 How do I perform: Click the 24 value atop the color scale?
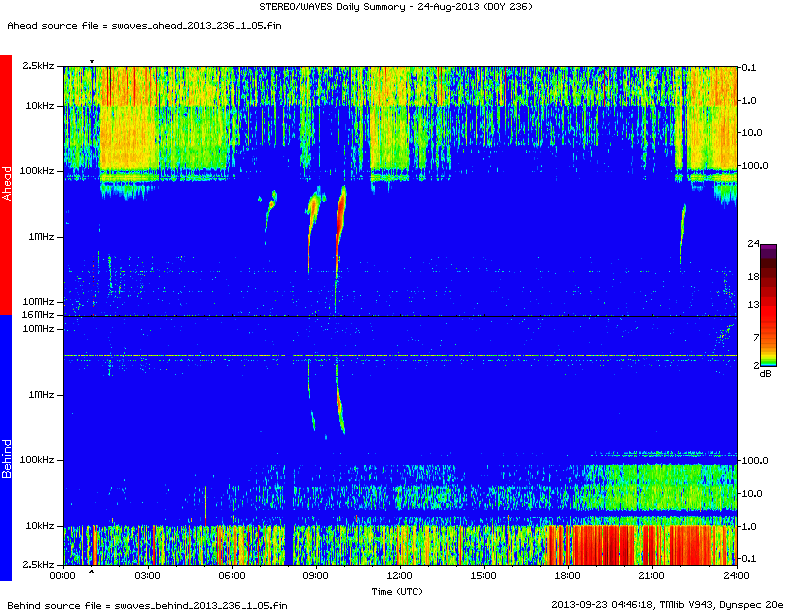pyautogui.click(x=754, y=243)
